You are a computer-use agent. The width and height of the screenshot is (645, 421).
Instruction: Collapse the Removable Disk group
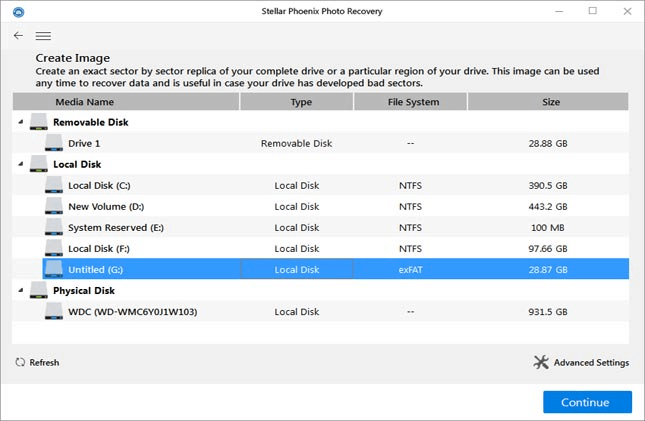coord(21,122)
